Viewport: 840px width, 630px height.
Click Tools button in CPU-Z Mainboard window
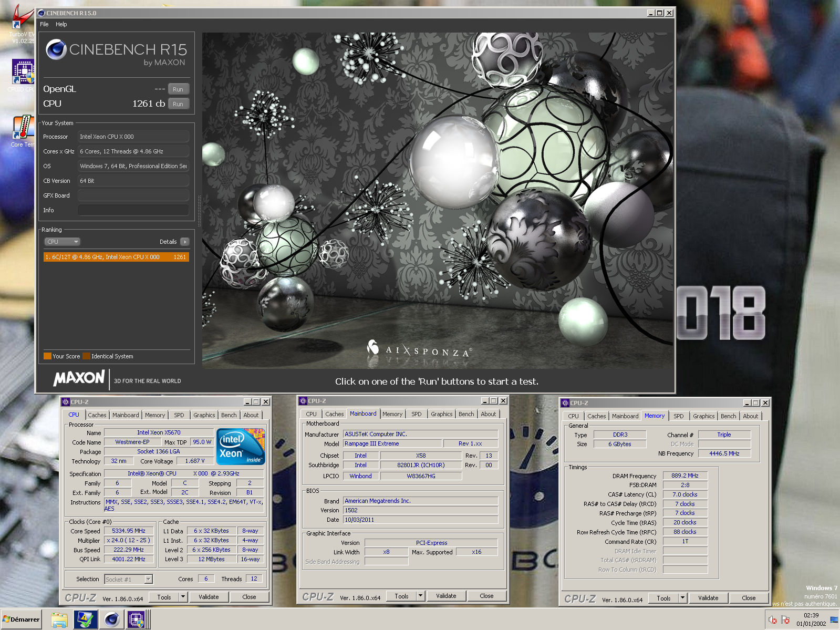[401, 596]
